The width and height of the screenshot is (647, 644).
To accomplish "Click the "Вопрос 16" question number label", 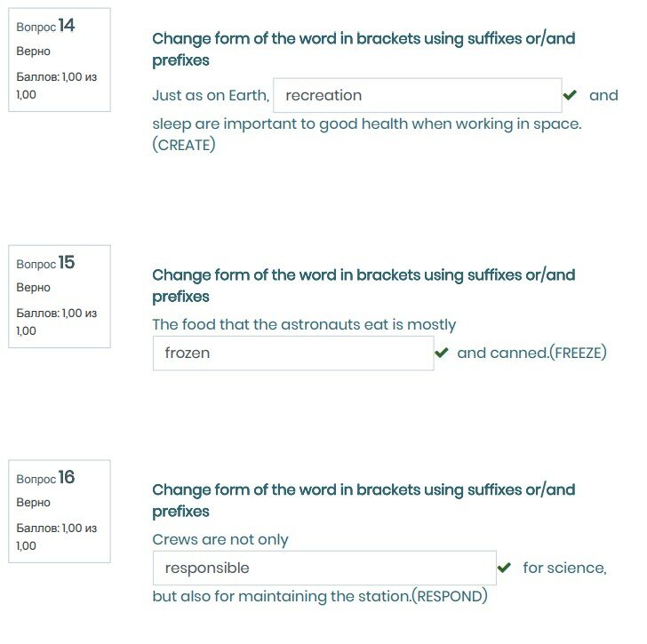I will (x=46, y=478).
